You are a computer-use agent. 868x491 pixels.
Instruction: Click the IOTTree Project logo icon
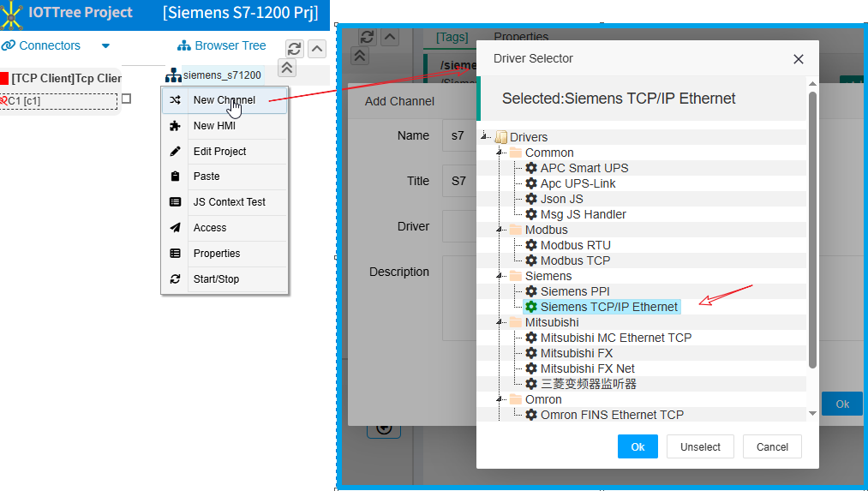[x=11, y=15]
